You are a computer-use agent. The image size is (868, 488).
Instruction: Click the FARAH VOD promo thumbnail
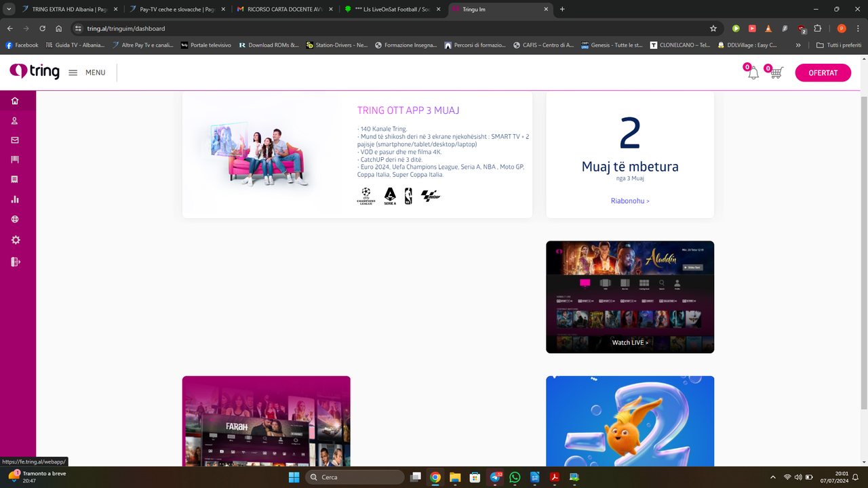coord(266,421)
